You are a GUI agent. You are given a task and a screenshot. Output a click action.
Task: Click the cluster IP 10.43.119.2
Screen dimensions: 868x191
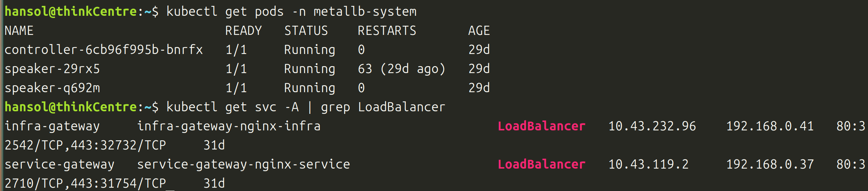pos(648,164)
